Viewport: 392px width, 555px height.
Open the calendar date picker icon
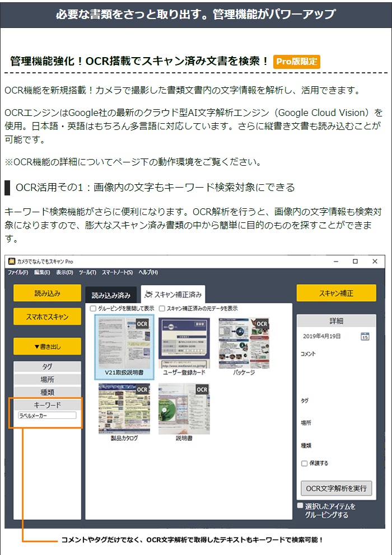tap(365, 336)
